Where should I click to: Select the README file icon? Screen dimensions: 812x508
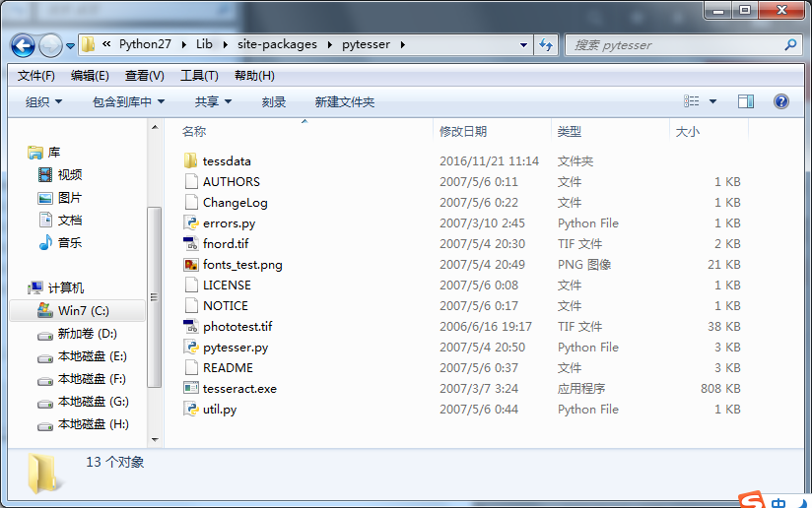pos(191,367)
